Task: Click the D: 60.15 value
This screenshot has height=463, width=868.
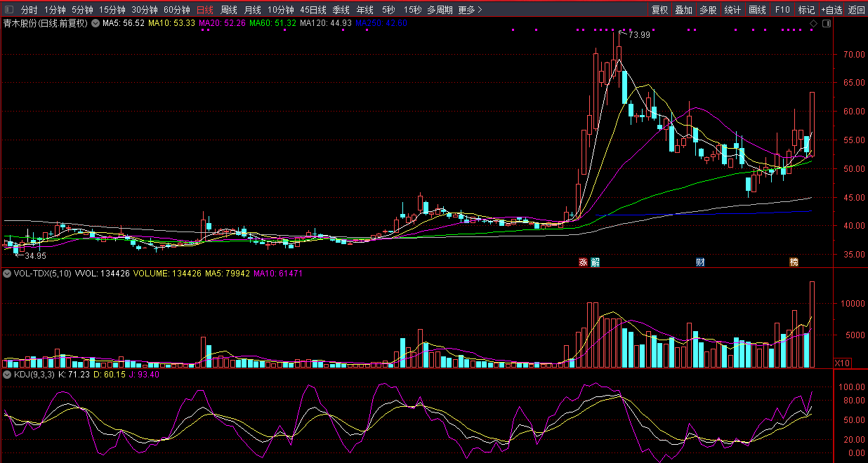Action: 110,375
